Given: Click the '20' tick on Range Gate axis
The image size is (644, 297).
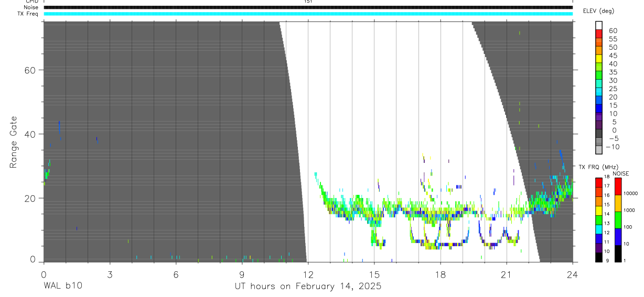Looking at the screenshot, I should [x=31, y=198].
